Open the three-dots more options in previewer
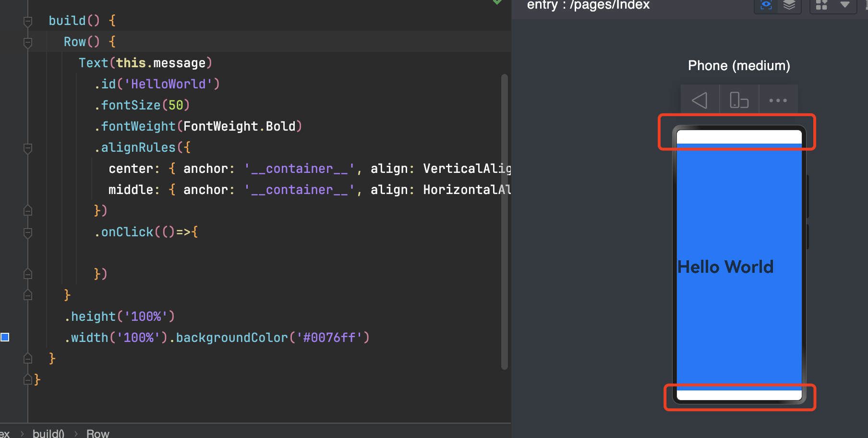868x438 pixels. (778, 100)
